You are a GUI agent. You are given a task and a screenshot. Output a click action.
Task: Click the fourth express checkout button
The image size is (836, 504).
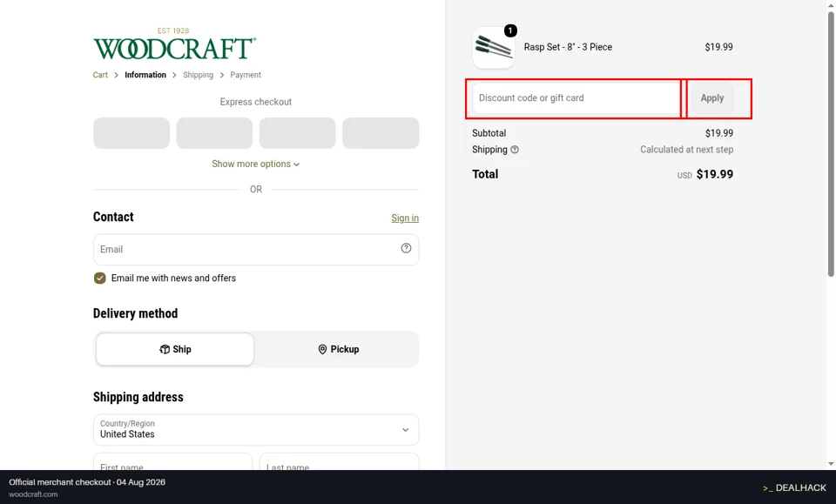click(x=381, y=133)
